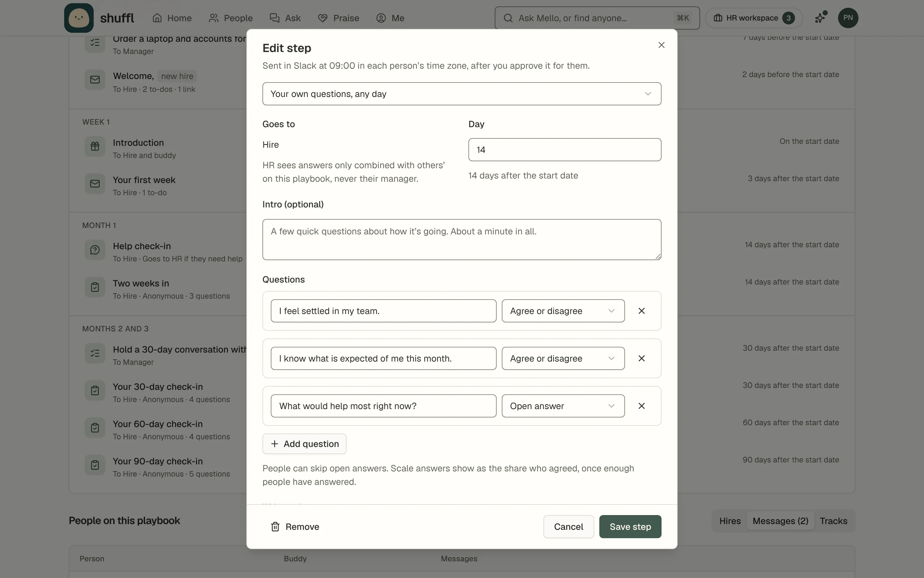Open answer type dropdown for 'I feel settled'

(x=563, y=311)
